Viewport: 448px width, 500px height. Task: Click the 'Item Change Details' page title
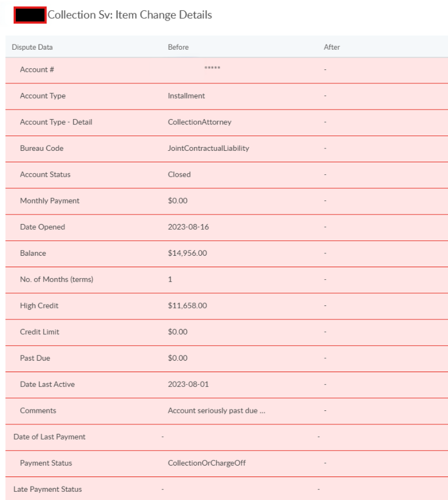129,15
